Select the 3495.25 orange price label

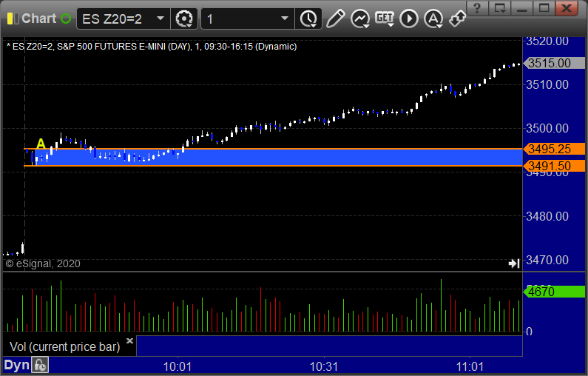point(554,149)
